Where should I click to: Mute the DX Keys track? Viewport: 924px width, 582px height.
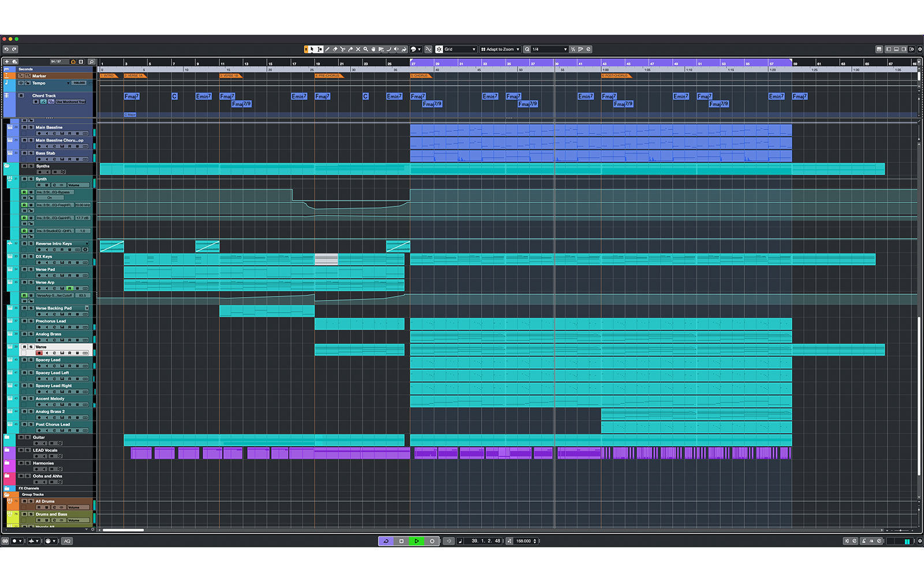(x=24, y=257)
